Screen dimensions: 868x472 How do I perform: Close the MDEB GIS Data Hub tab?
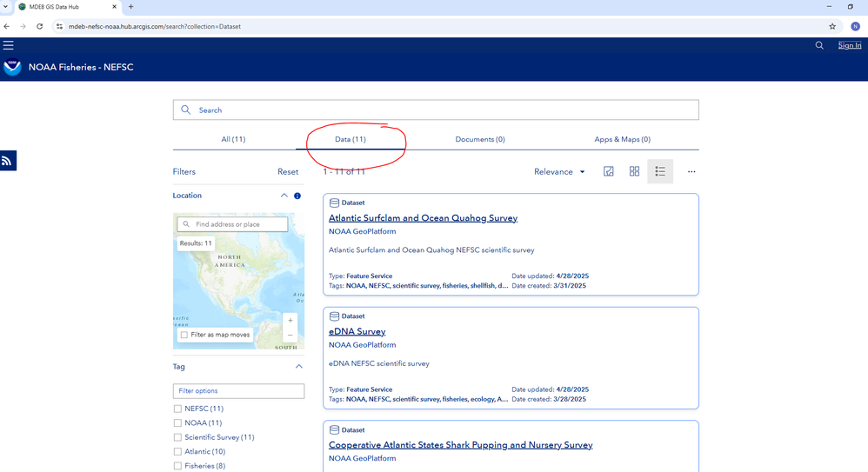pyautogui.click(x=114, y=7)
